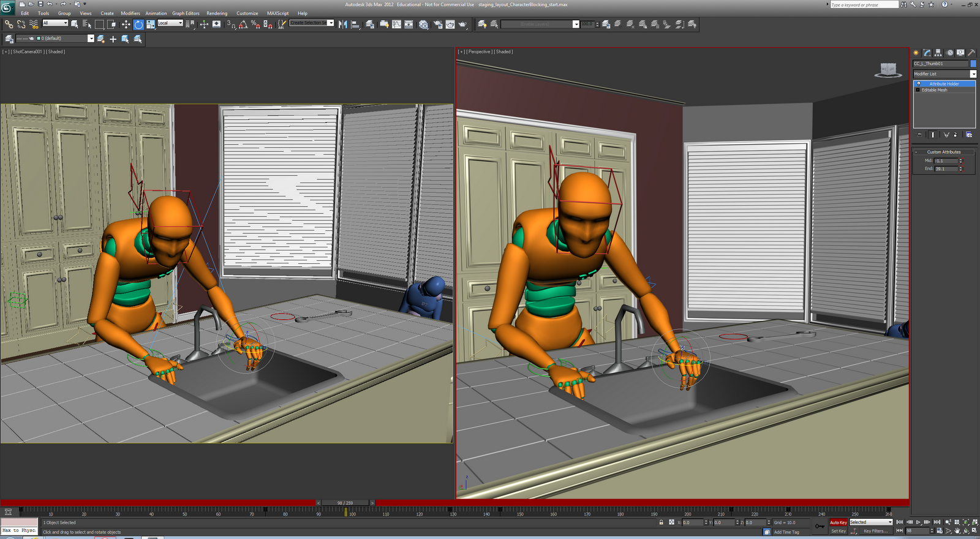Open the Edit menu
Viewport: 980px width, 539px height.
point(25,13)
